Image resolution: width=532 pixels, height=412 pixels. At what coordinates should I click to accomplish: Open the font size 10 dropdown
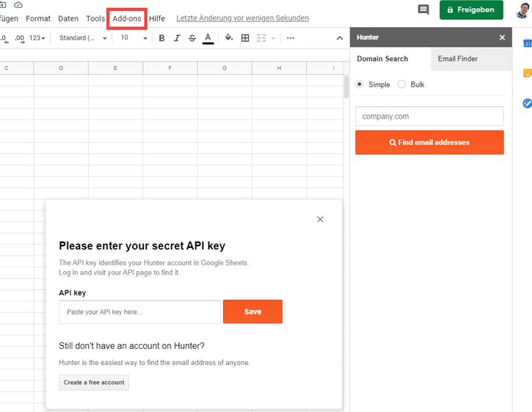[x=134, y=38]
